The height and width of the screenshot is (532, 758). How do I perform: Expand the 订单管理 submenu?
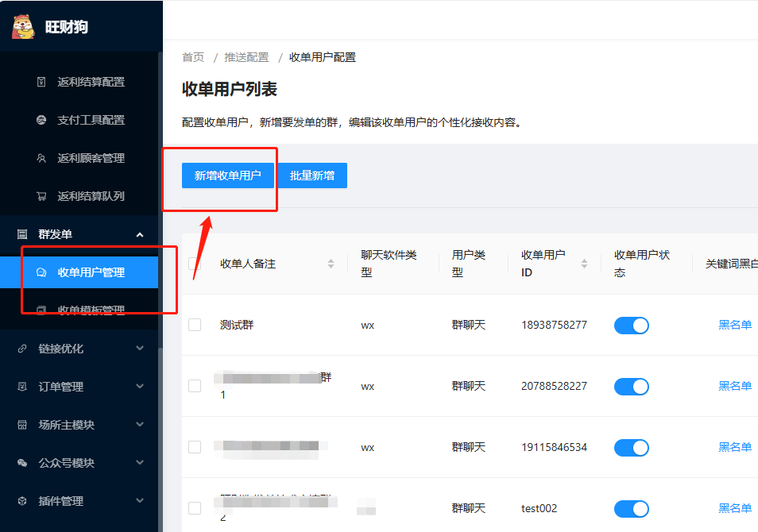(x=140, y=387)
